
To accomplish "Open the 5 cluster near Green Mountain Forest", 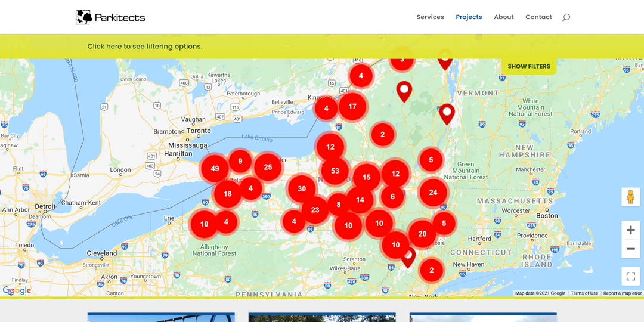I will point(431,160).
